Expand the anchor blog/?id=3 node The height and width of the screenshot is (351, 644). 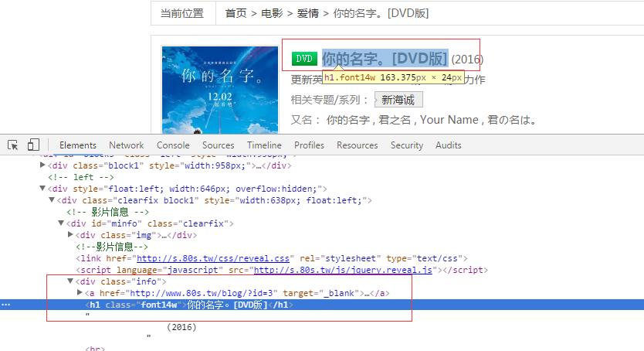point(80,292)
